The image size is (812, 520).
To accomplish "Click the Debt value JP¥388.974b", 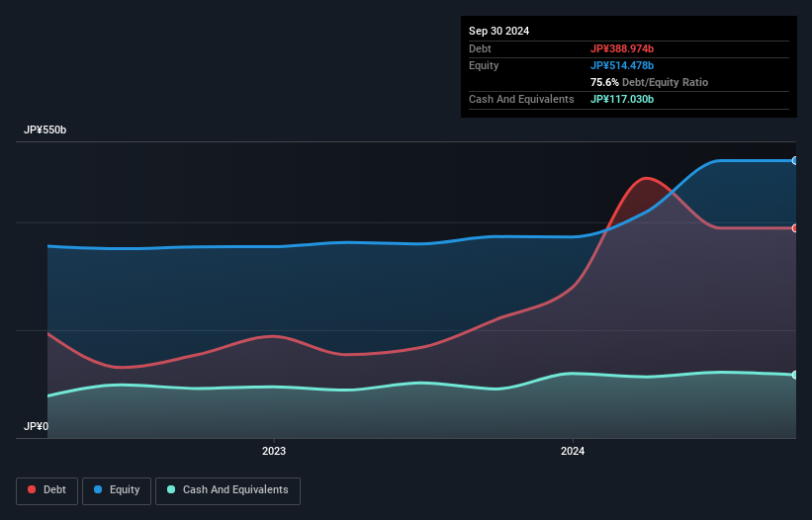I will [x=622, y=48].
